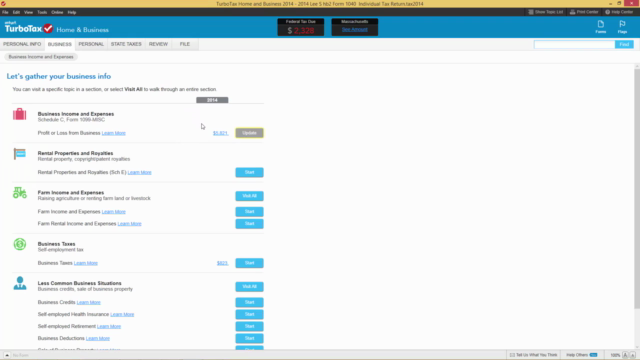Screen dimensions: 640x360
Task: Switch to REVIEW tab
Action: pos(158,44)
